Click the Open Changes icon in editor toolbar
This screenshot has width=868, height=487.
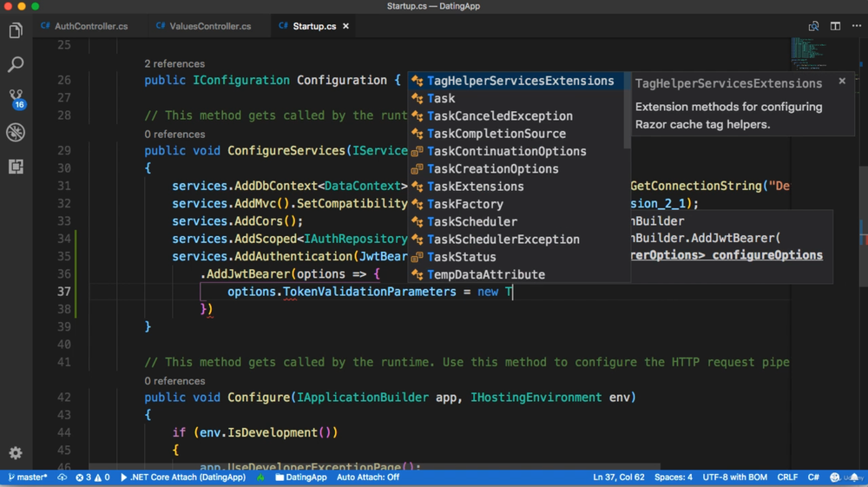(813, 26)
